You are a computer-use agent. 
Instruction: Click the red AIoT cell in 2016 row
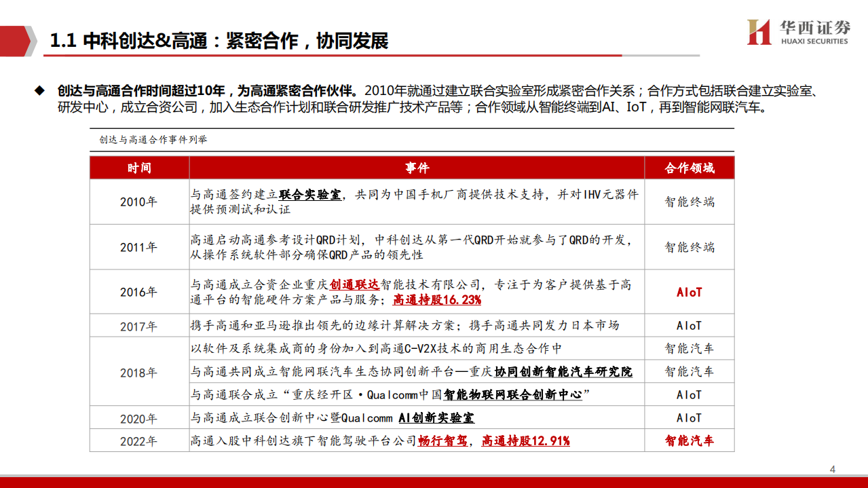(688, 290)
